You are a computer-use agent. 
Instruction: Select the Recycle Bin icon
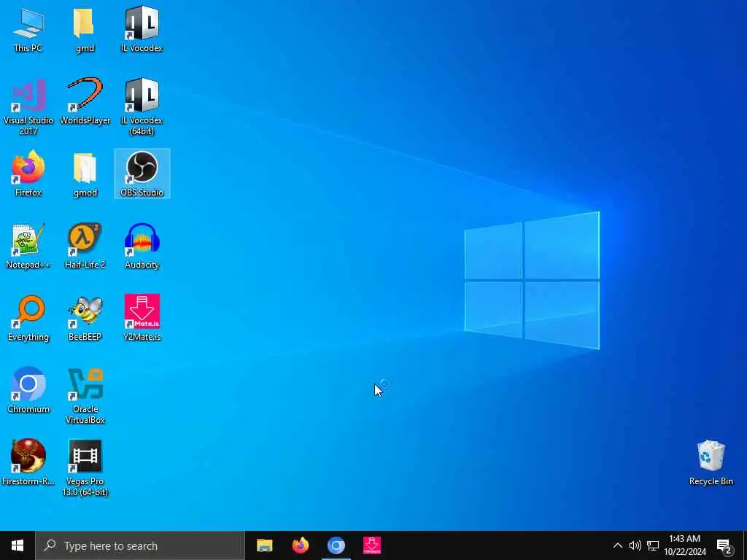711,462
